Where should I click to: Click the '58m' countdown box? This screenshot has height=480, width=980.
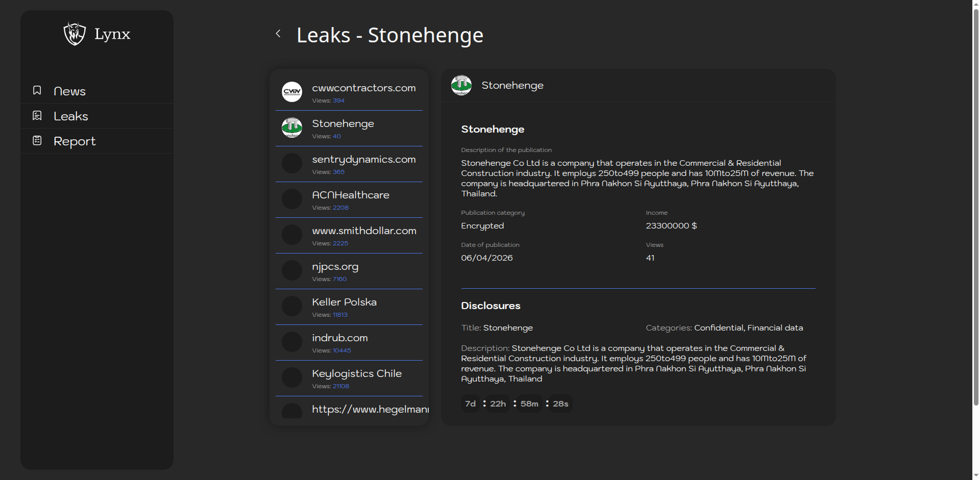(x=529, y=403)
